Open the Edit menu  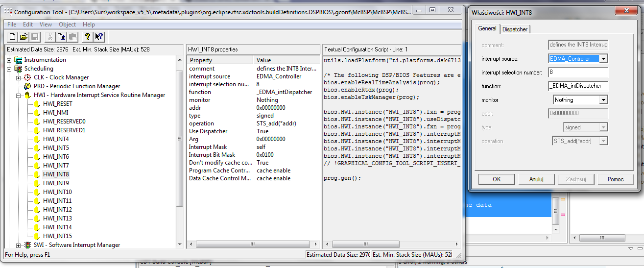28,24
